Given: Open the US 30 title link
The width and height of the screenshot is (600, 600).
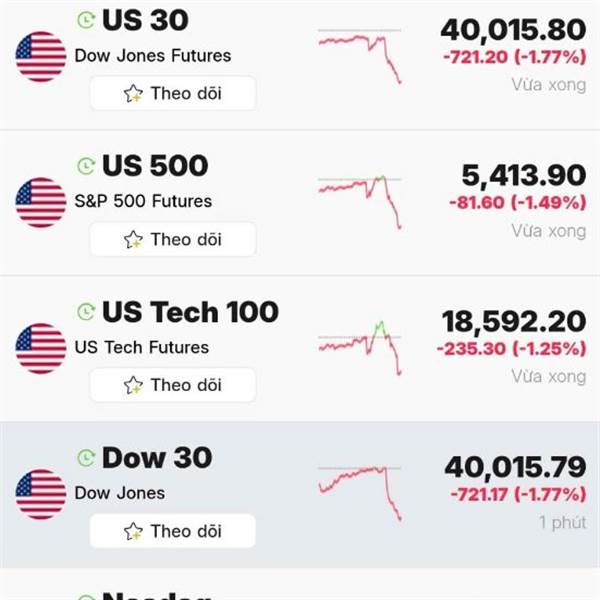Looking at the screenshot, I should 145,20.
